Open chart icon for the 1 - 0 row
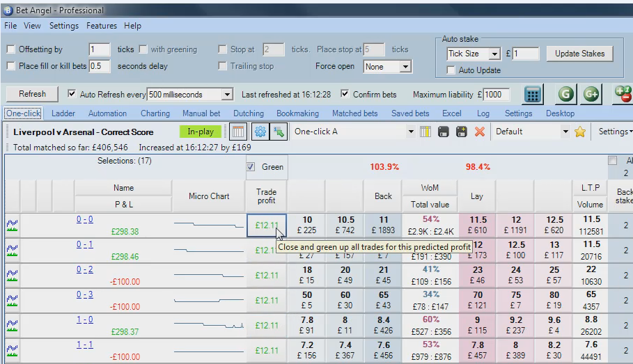This screenshot has width=633, height=364. (12, 325)
